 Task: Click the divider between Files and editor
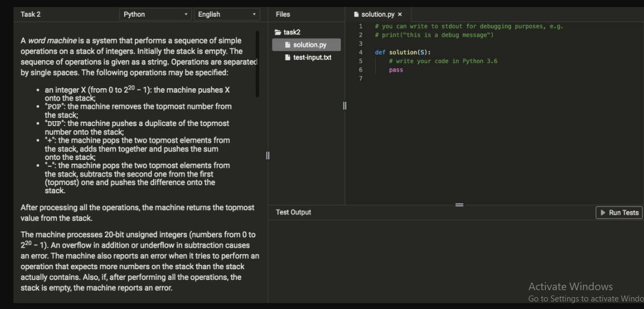[345, 106]
